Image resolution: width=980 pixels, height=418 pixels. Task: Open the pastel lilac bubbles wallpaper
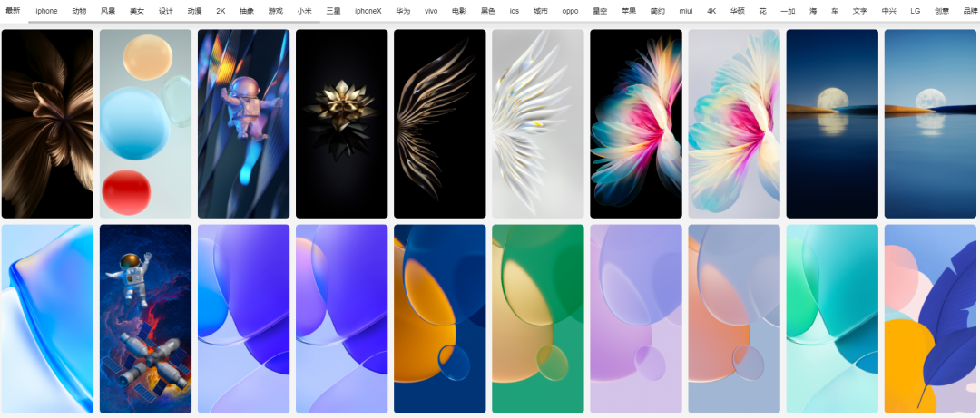point(636,318)
